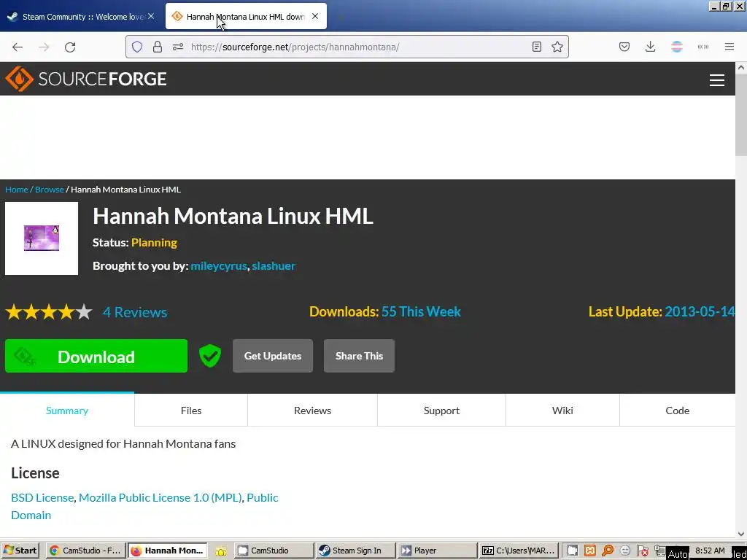
Task: Bookmark this page with the star icon
Action: pyautogui.click(x=557, y=47)
